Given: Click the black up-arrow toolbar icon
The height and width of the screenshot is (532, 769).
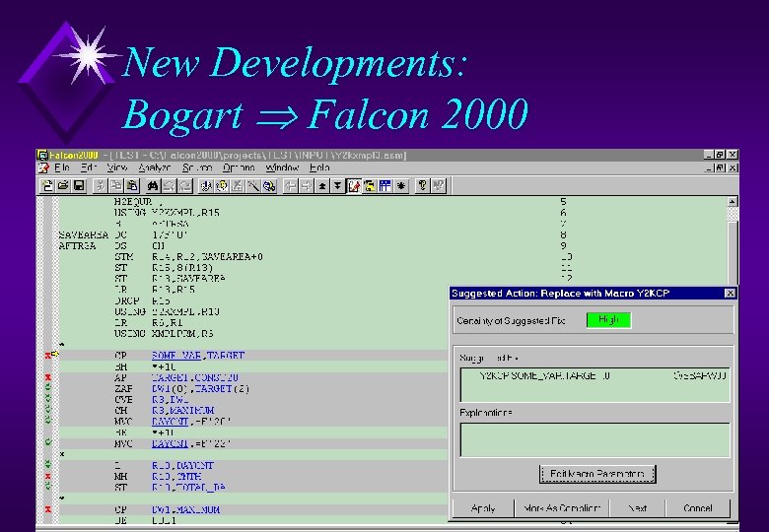Looking at the screenshot, I should point(321,185).
